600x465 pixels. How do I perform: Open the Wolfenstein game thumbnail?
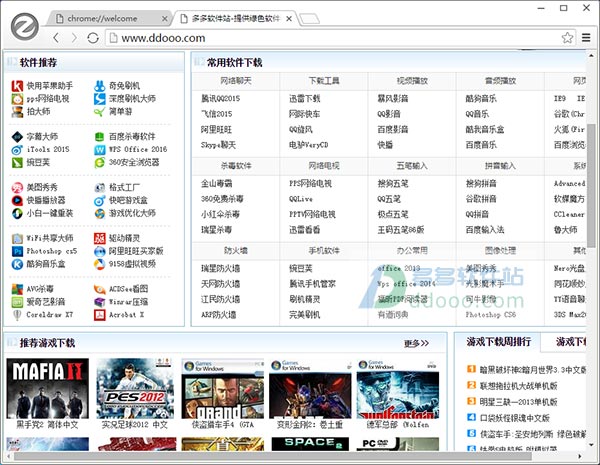coord(398,389)
